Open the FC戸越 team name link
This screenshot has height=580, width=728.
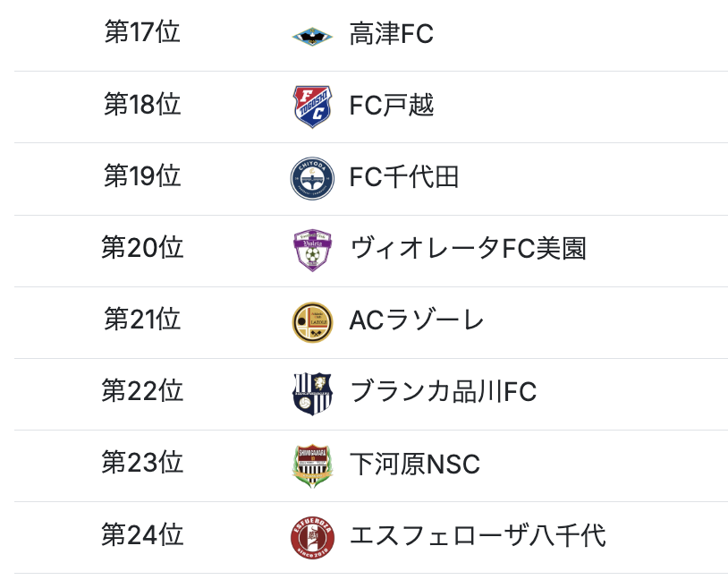(392, 107)
